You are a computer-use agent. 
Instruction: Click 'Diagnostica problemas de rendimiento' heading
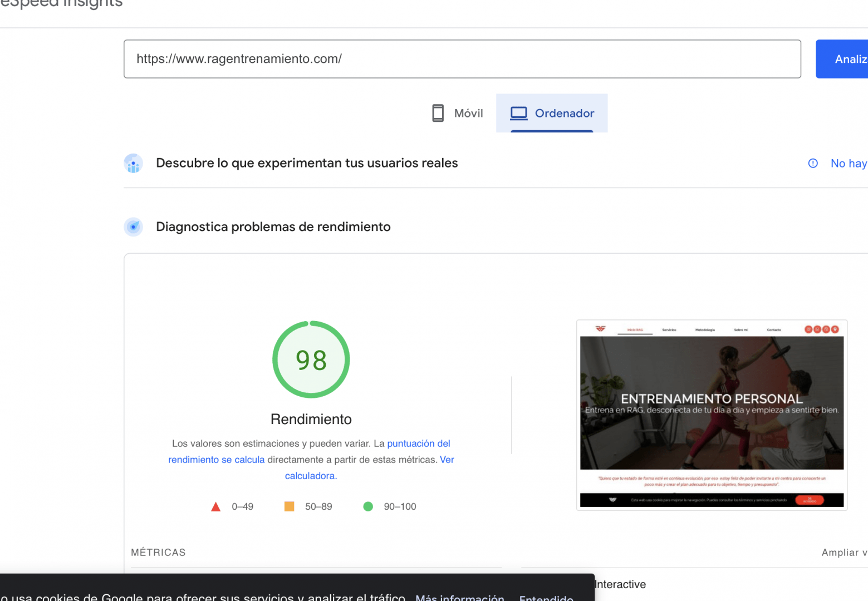[273, 227]
